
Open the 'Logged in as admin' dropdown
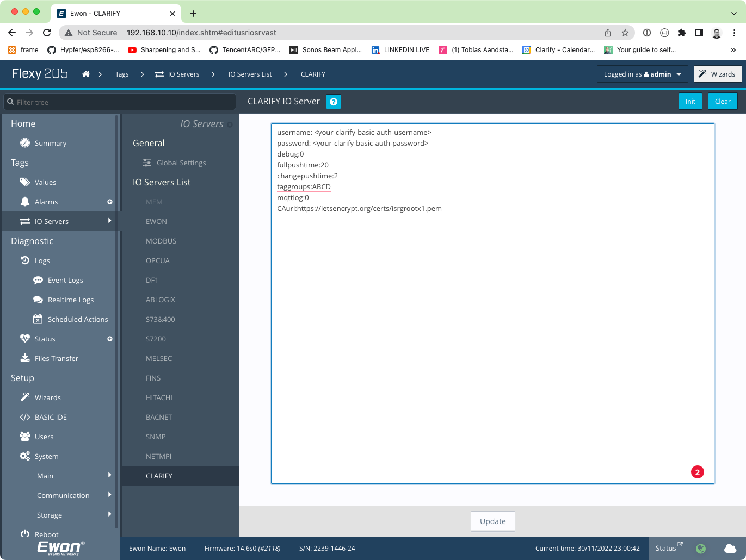coord(643,74)
